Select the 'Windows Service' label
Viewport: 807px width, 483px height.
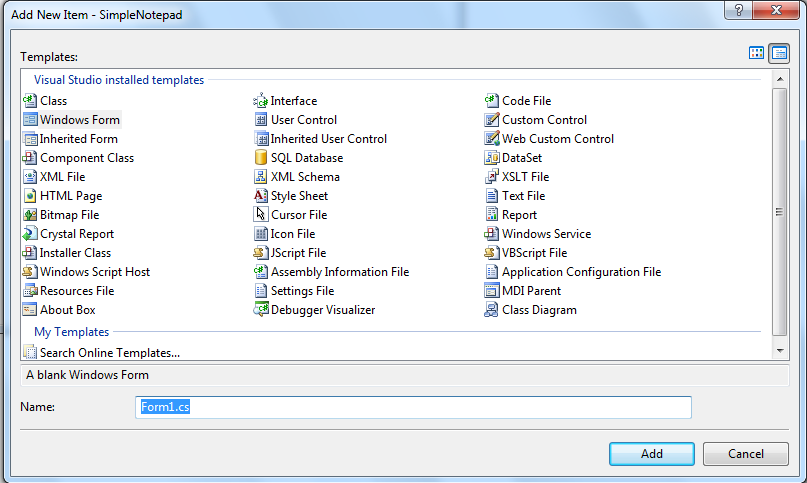pos(546,234)
